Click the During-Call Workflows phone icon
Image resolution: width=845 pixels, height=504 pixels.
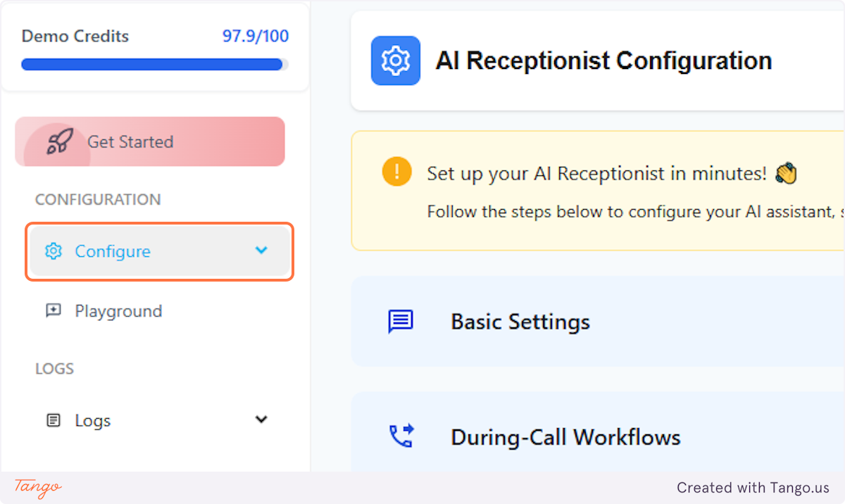pyautogui.click(x=401, y=436)
